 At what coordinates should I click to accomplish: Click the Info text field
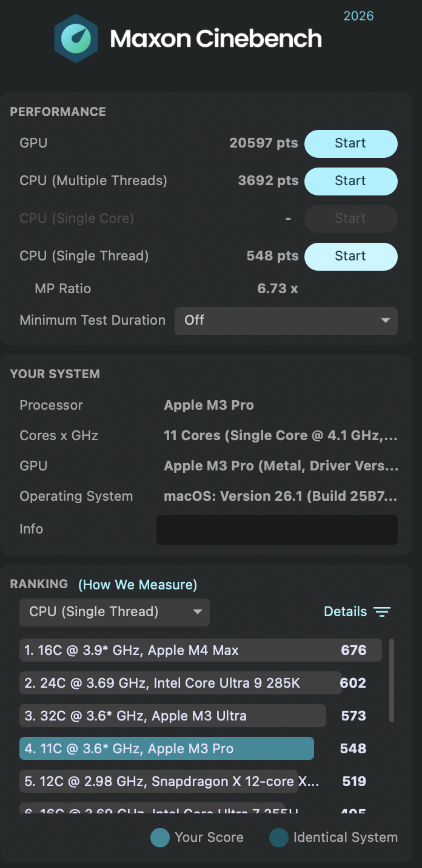[277, 529]
